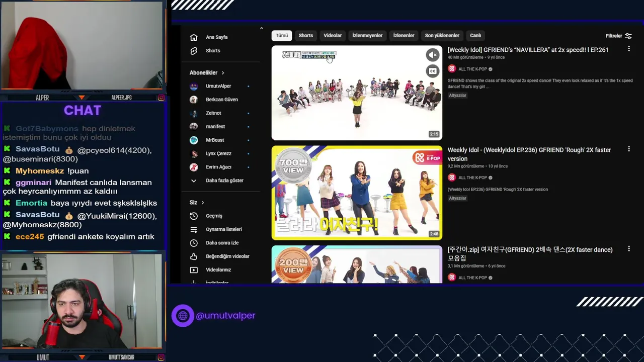The image size is (644, 362).
Task: Select the Tümü filter chip
Action: (282, 36)
